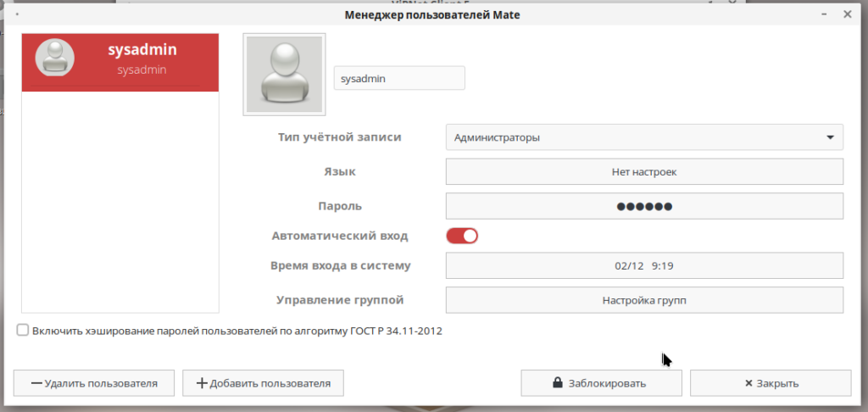Click the Управление группой label

click(340, 300)
